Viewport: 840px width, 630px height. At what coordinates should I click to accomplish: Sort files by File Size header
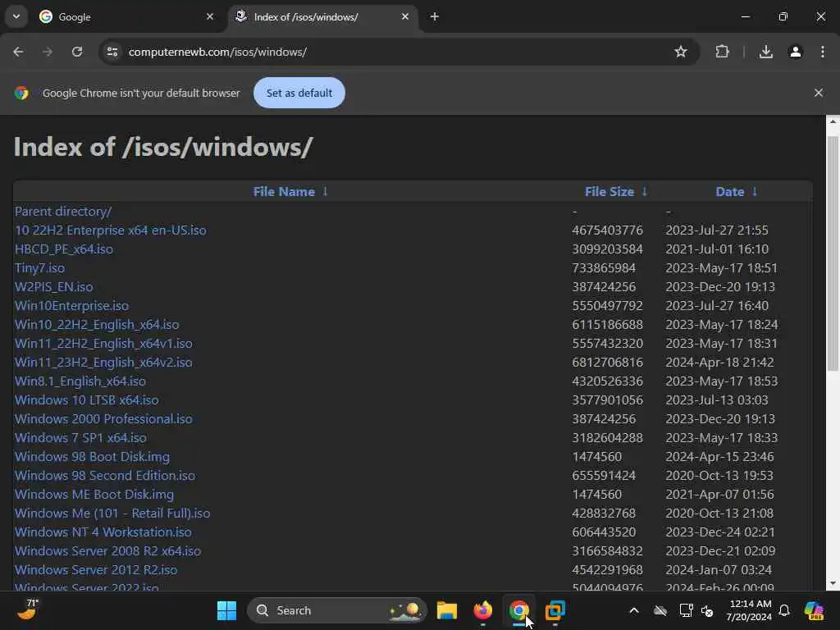tap(609, 192)
